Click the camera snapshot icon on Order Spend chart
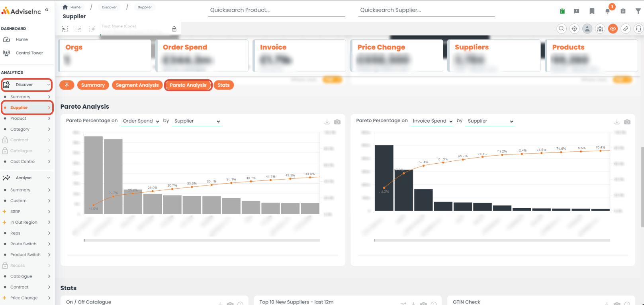This screenshot has width=644, height=305. click(337, 122)
